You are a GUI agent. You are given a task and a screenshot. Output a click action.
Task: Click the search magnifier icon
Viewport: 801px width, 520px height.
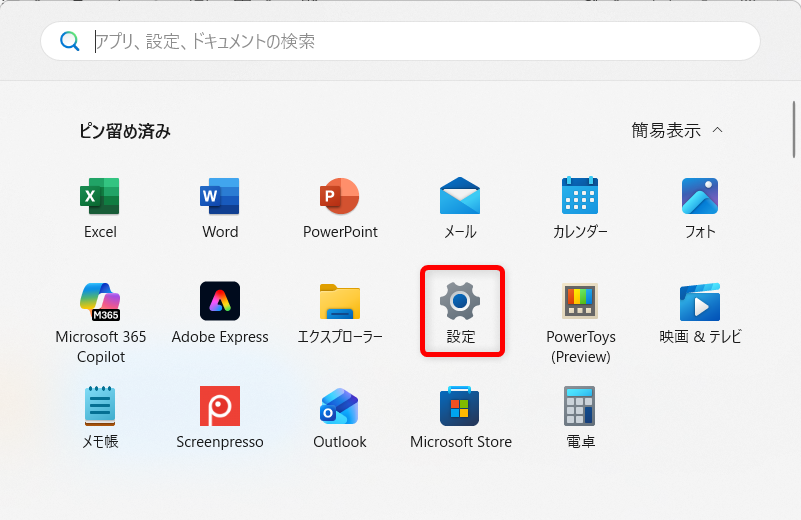[x=69, y=41]
